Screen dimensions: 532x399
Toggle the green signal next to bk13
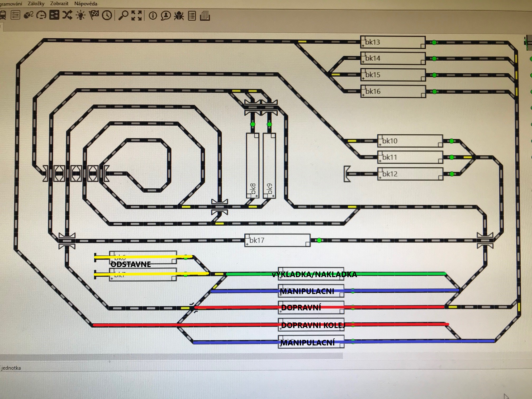tap(434, 42)
